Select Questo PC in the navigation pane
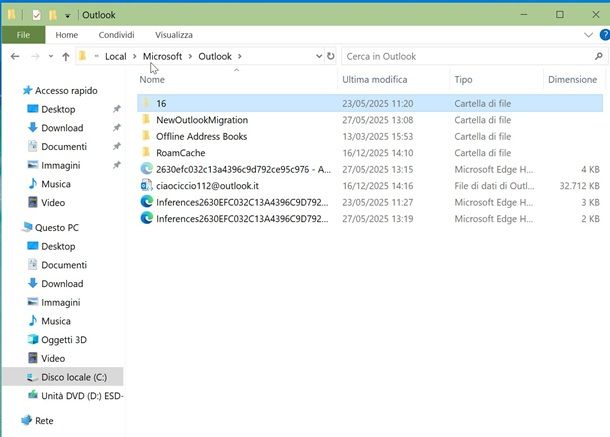The height and width of the screenshot is (437, 610). 56,228
